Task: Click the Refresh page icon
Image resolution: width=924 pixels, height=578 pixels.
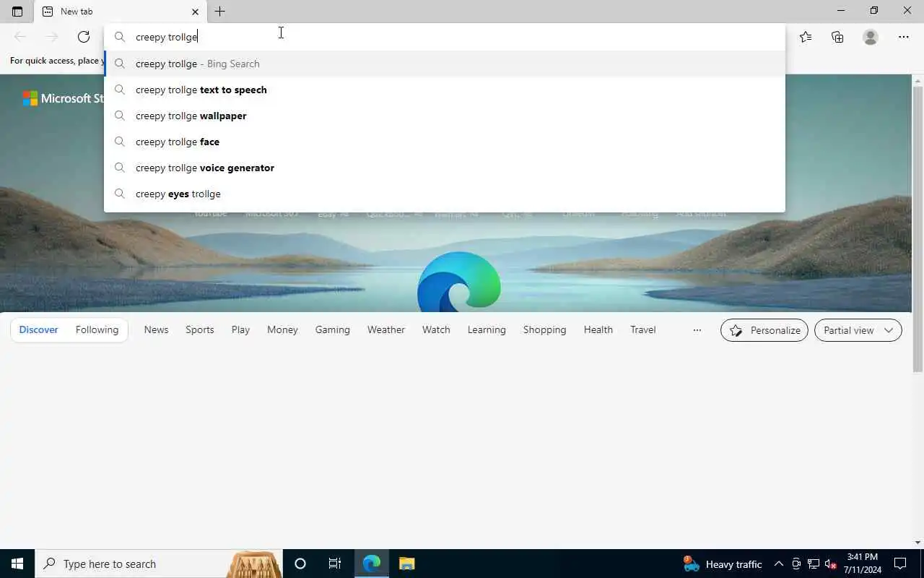Action: 84,37
